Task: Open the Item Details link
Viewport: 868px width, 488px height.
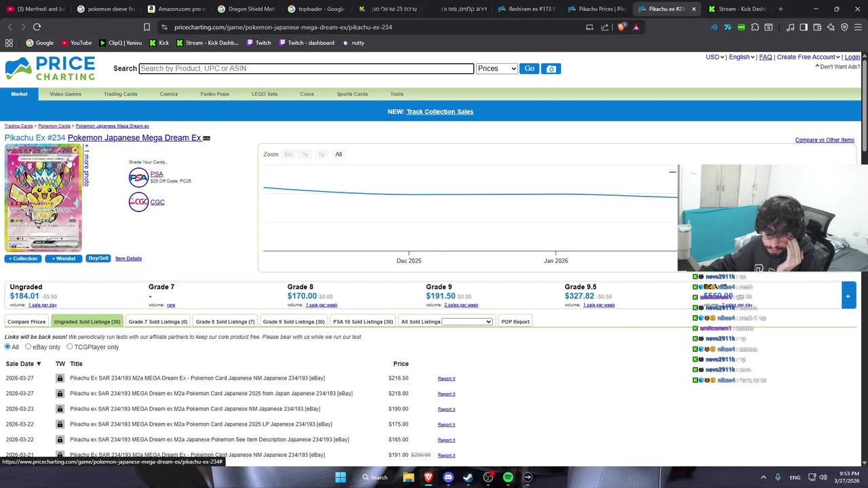Action: [x=128, y=258]
